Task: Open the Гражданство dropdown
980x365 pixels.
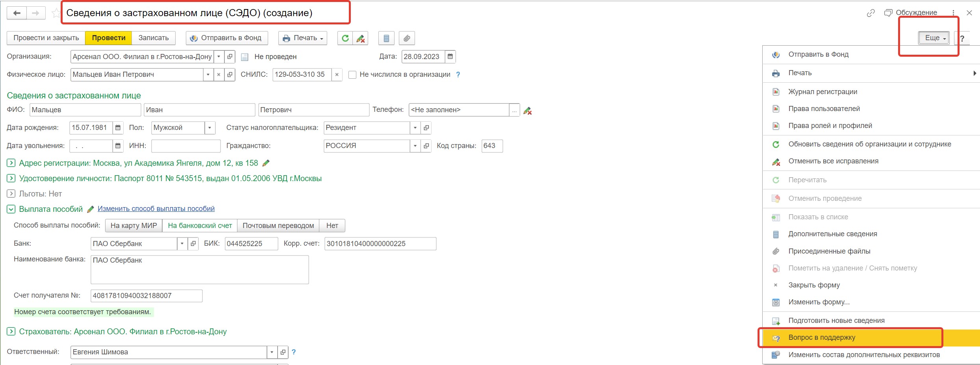Action: coord(415,146)
